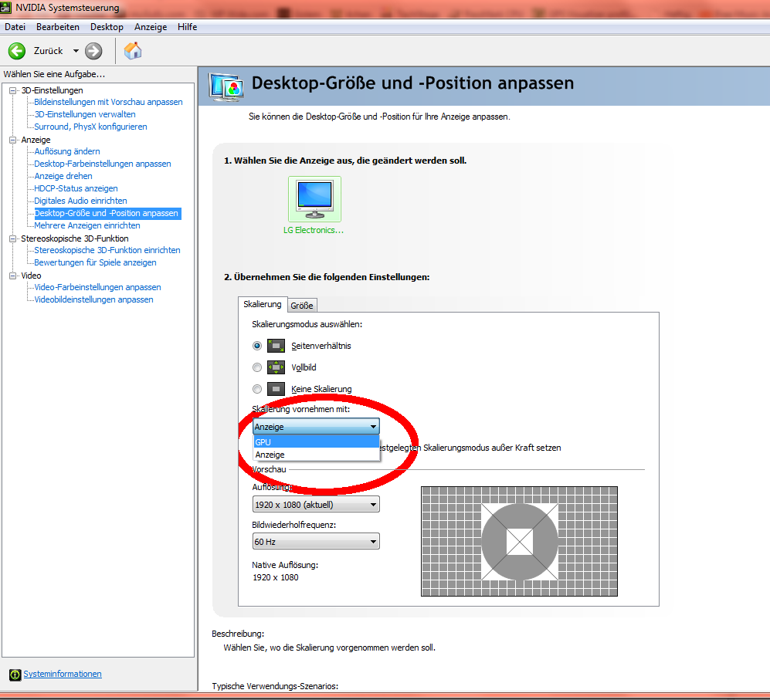Select the Seitenverhältnis radio button
Viewport: 770px width, 700px height.
257,346
